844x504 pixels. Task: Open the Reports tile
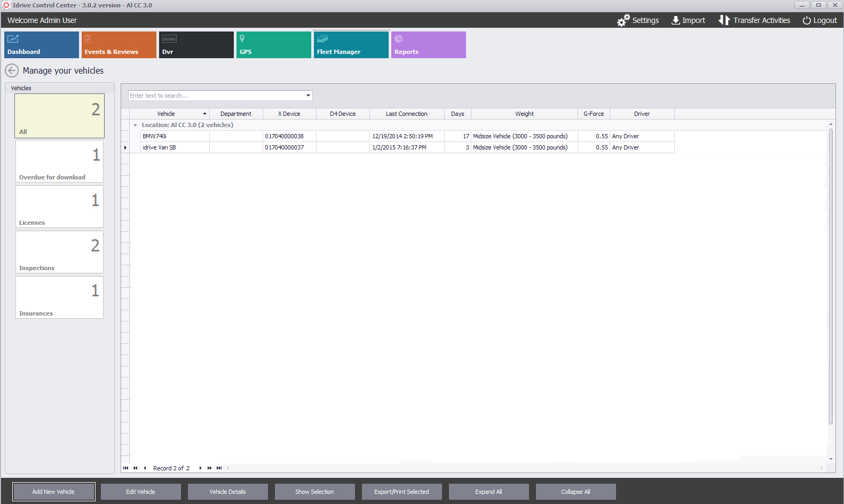tap(428, 45)
